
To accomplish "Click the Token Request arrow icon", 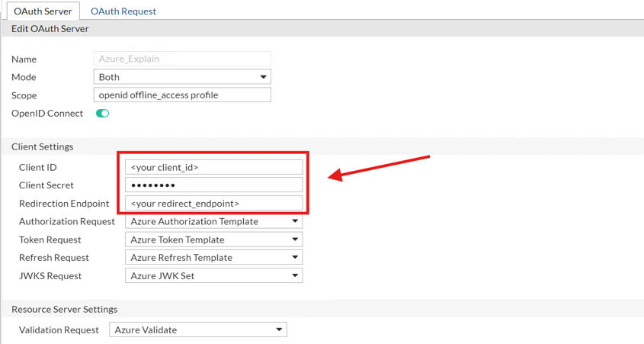I will (x=295, y=240).
